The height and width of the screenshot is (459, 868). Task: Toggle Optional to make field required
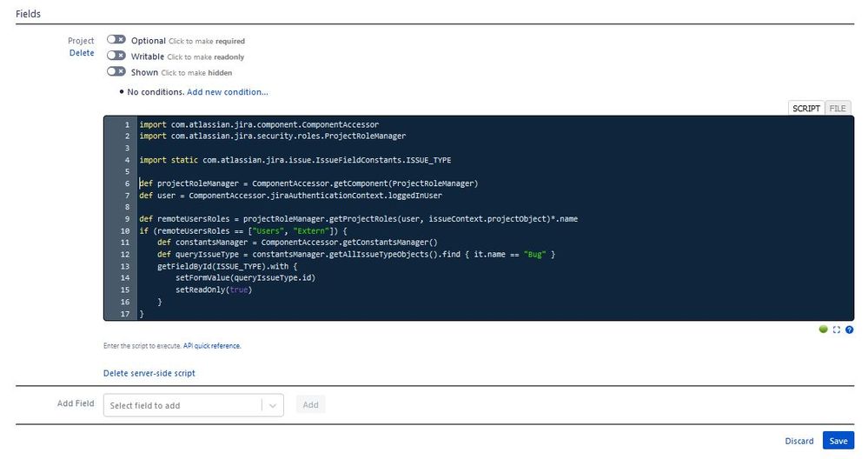(116, 40)
